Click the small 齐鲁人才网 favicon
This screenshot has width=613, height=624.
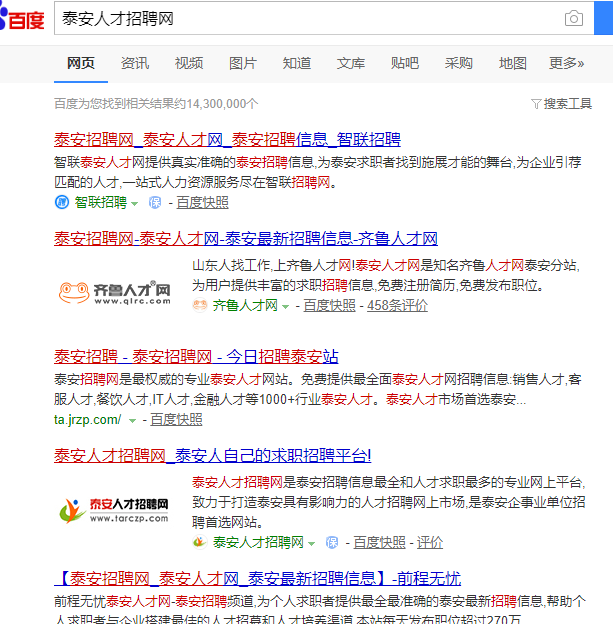200,305
